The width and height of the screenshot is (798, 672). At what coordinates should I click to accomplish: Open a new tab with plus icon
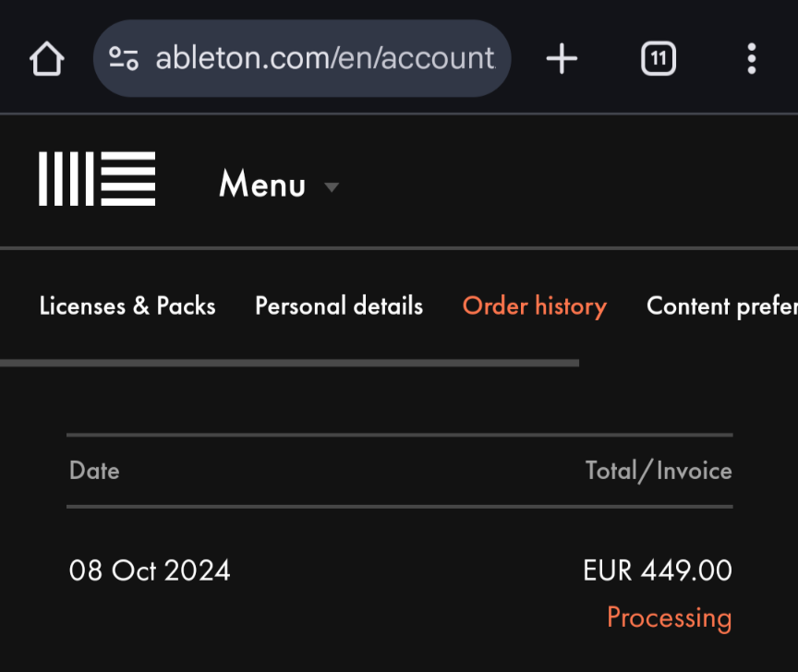click(x=562, y=59)
